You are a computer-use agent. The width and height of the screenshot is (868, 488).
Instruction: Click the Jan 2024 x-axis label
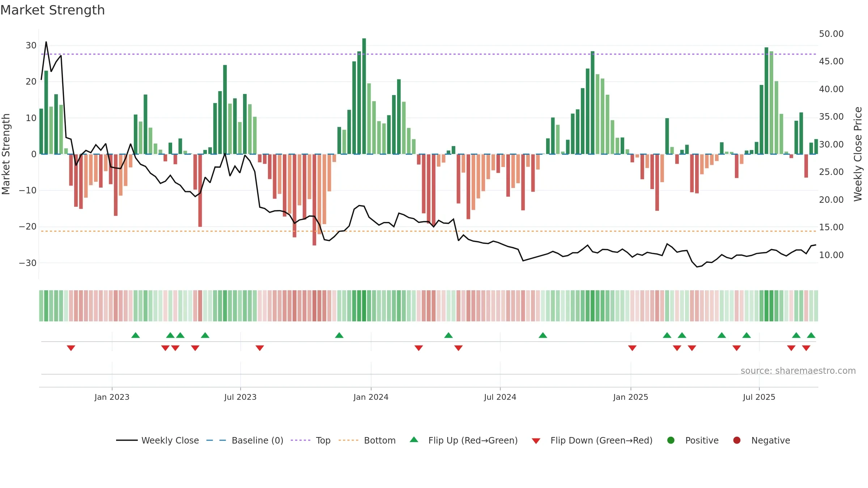[371, 397]
